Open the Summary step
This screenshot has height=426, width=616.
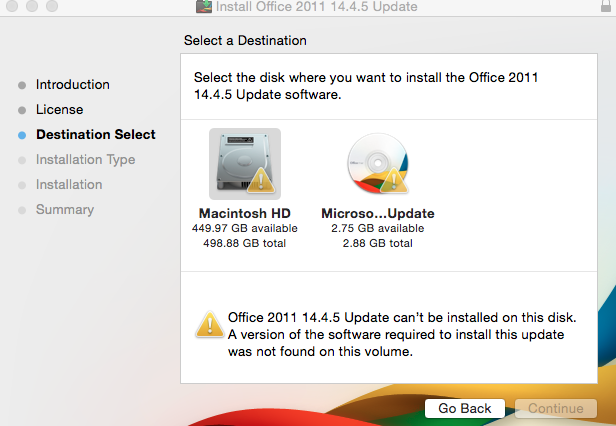pos(65,209)
